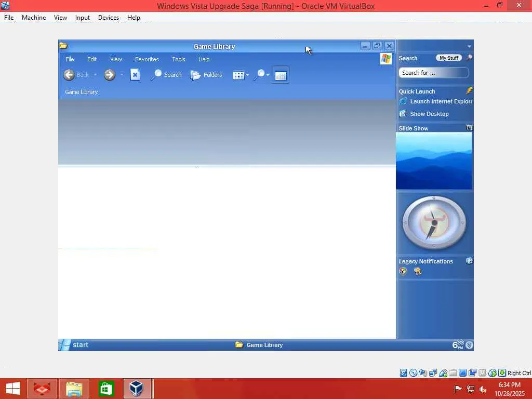The height and width of the screenshot is (399, 532).
Task: Click the first Legacy Notifications tray icon
Action: click(403, 271)
